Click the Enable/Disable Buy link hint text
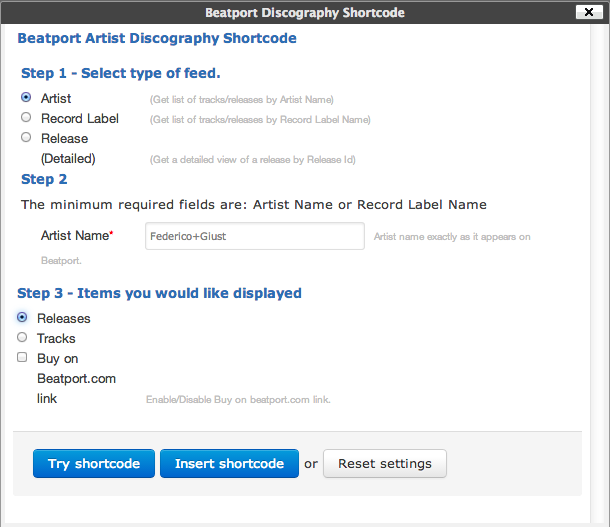Viewport: 610px width, 527px height. 238,400
